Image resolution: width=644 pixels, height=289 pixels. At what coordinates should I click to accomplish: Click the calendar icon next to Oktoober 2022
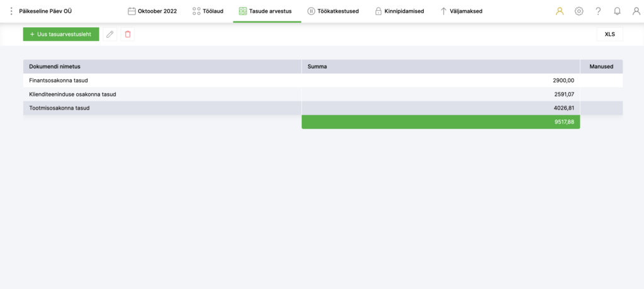pyautogui.click(x=132, y=11)
